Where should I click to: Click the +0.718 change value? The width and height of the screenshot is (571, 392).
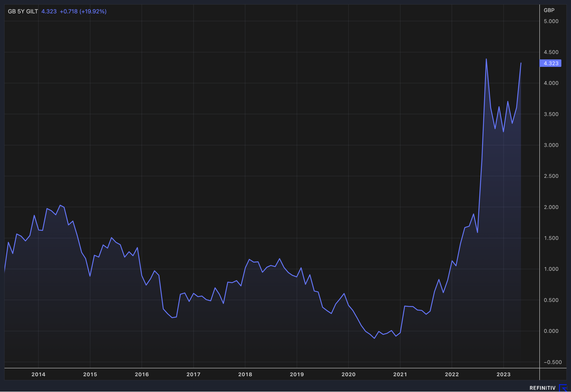click(69, 11)
